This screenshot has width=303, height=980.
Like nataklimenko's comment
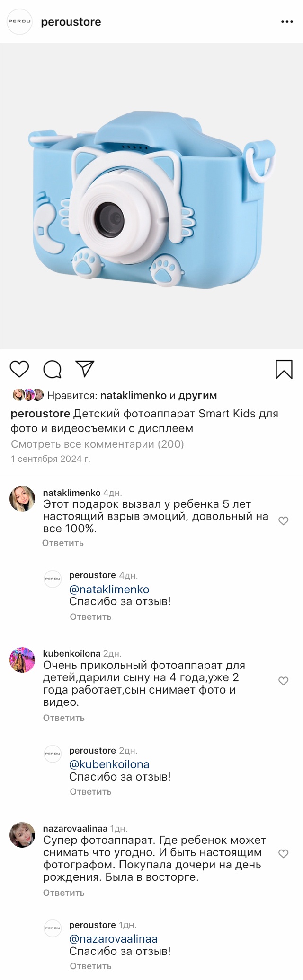coord(283,521)
